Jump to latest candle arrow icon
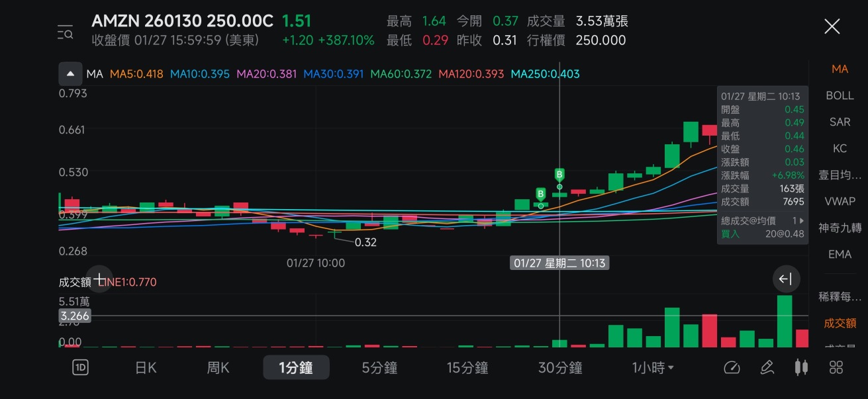 coord(786,279)
